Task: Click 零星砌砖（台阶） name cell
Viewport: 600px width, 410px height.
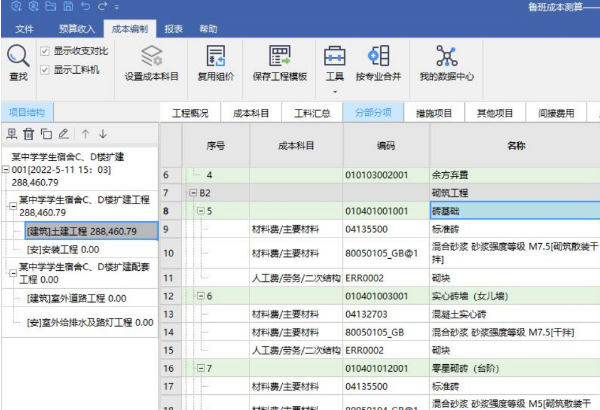Action: 515,368
